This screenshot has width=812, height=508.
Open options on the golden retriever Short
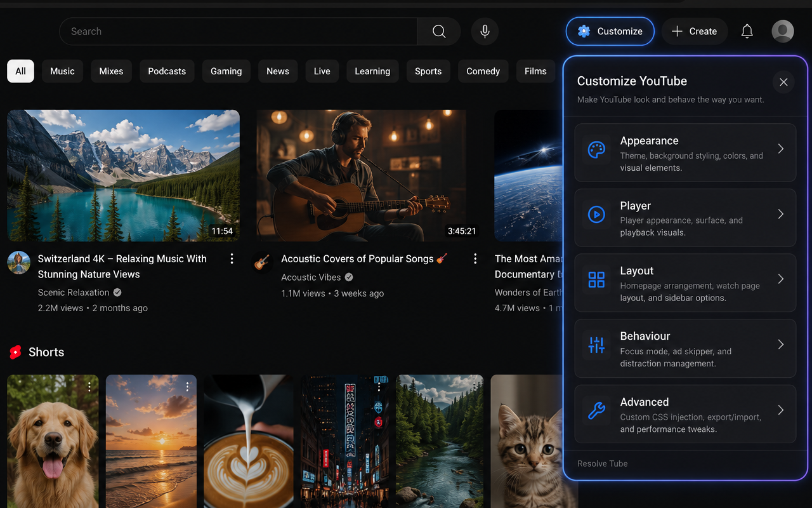pyautogui.click(x=89, y=387)
